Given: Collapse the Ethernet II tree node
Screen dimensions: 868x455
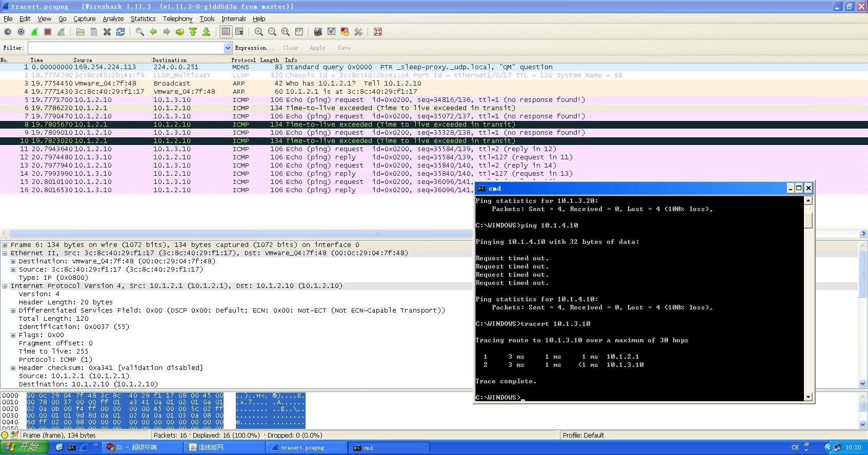Looking at the screenshot, I should click(5, 253).
